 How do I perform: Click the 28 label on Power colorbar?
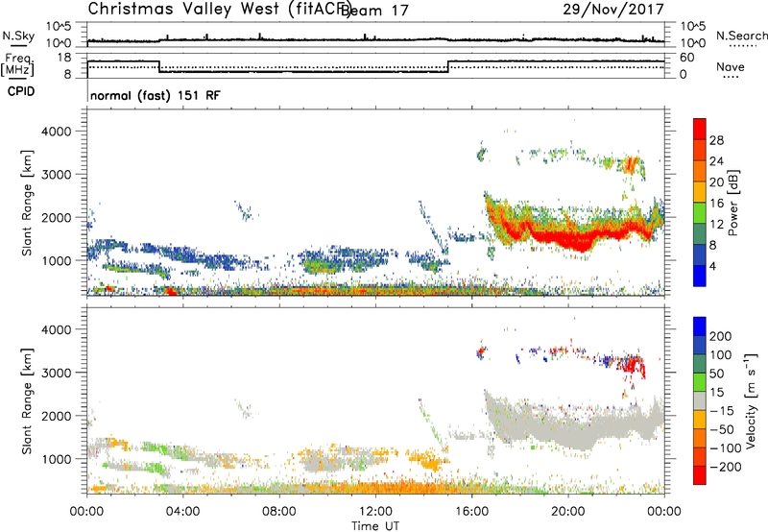(x=716, y=140)
